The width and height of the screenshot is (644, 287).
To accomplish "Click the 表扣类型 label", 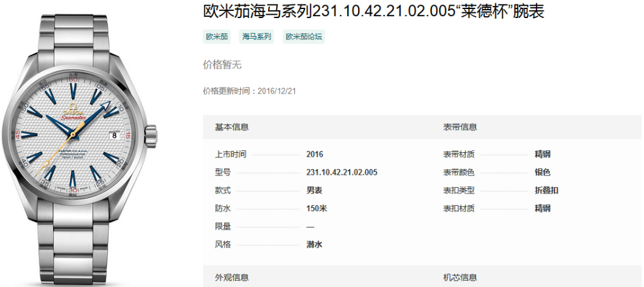I will tap(459, 191).
